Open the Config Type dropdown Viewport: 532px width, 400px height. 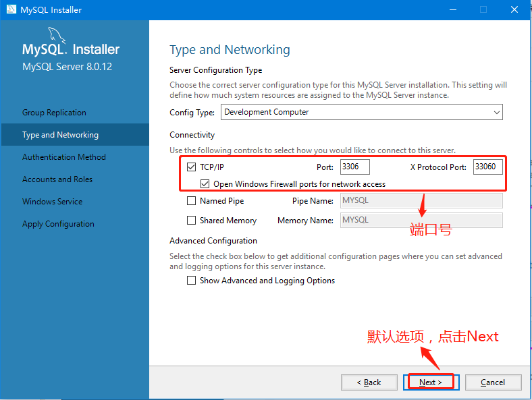[x=362, y=112]
